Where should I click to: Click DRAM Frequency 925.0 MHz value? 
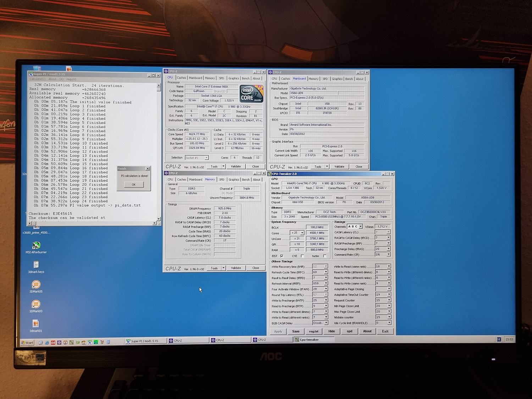click(x=225, y=209)
